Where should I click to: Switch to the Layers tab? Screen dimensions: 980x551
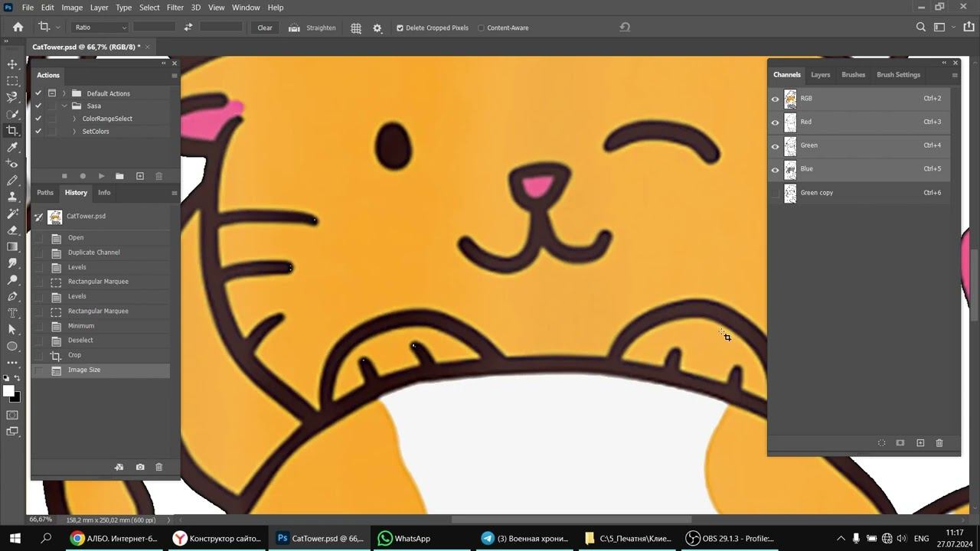(x=821, y=75)
